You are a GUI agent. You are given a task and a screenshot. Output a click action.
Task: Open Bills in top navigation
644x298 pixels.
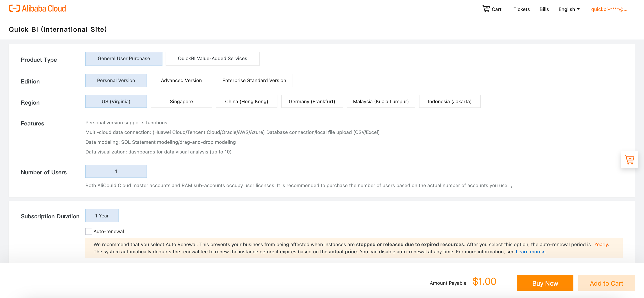(544, 9)
